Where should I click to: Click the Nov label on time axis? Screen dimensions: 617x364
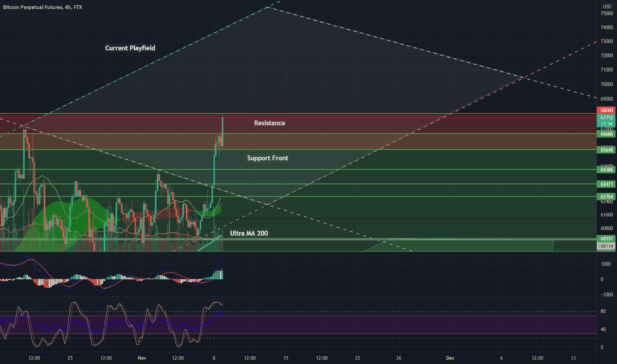pyautogui.click(x=142, y=358)
